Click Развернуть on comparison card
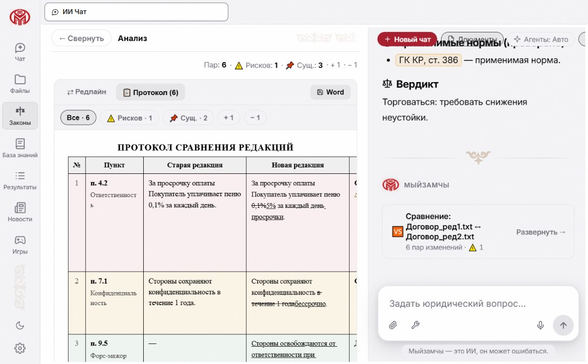This screenshot has width=588, height=364. (x=540, y=232)
